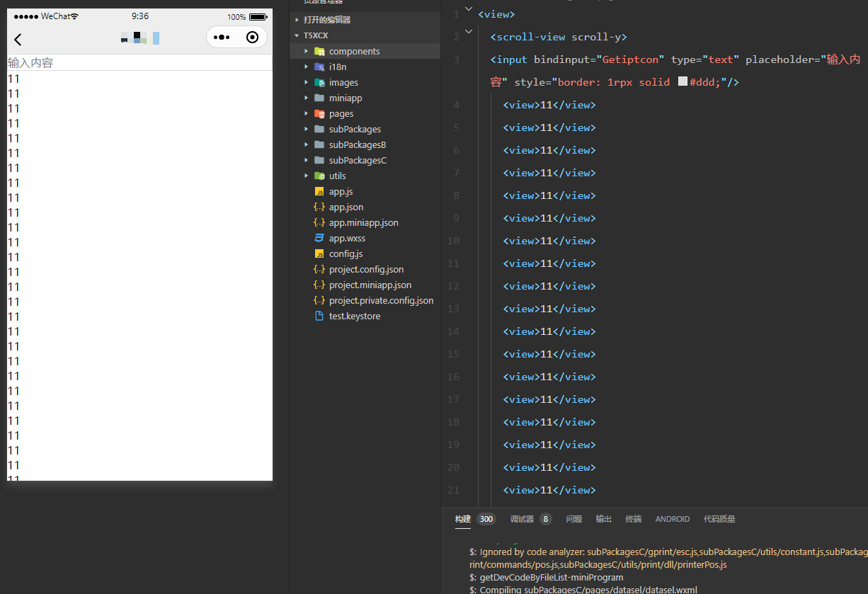
Task: Click the subPackagesB folder icon
Action: click(319, 144)
